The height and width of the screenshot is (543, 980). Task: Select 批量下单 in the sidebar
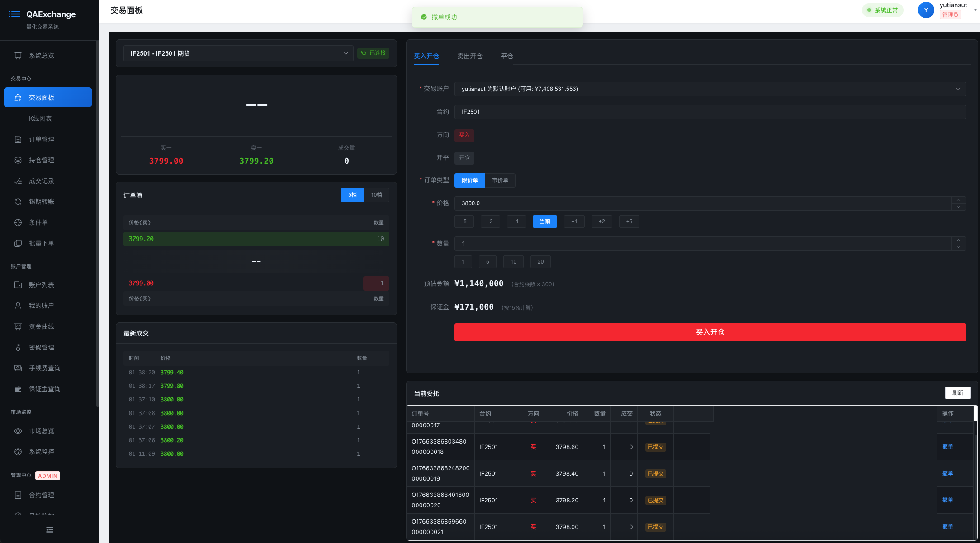click(x=41, y=243)
